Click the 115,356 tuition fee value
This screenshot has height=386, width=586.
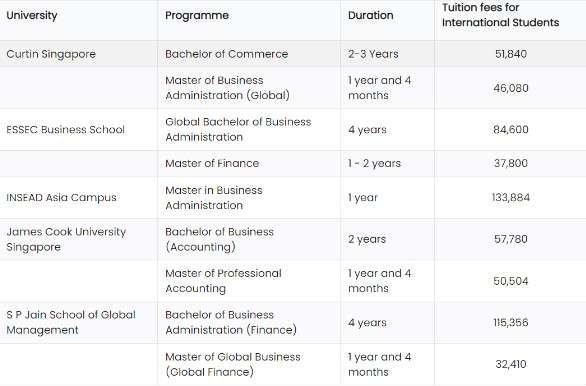[x=511, y=322]
